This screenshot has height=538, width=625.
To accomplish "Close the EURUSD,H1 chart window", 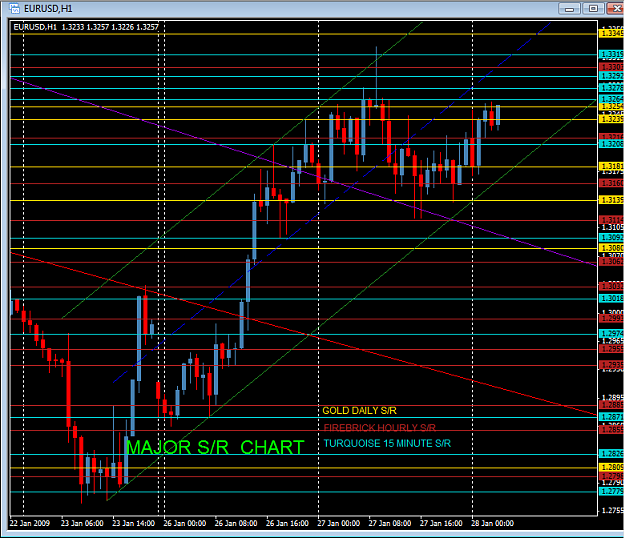I will (615, 8).
